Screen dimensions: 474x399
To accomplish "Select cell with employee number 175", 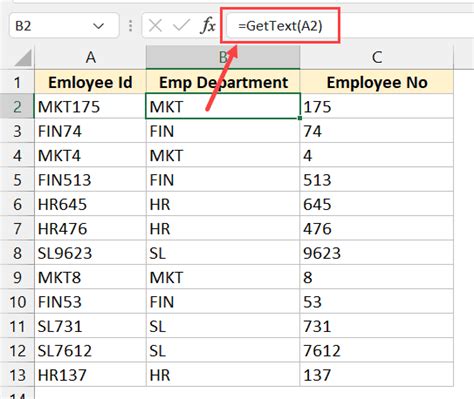I will click(x=377, y=107).
